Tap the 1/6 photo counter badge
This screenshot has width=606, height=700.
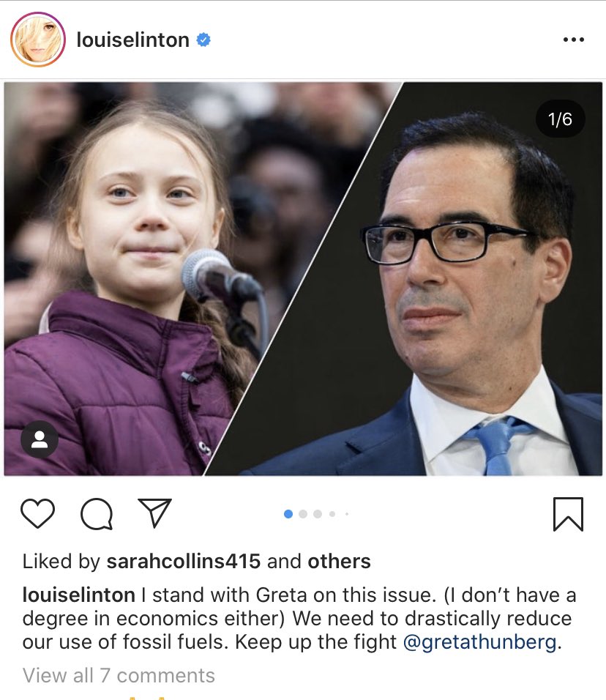[x=560, y=119]
